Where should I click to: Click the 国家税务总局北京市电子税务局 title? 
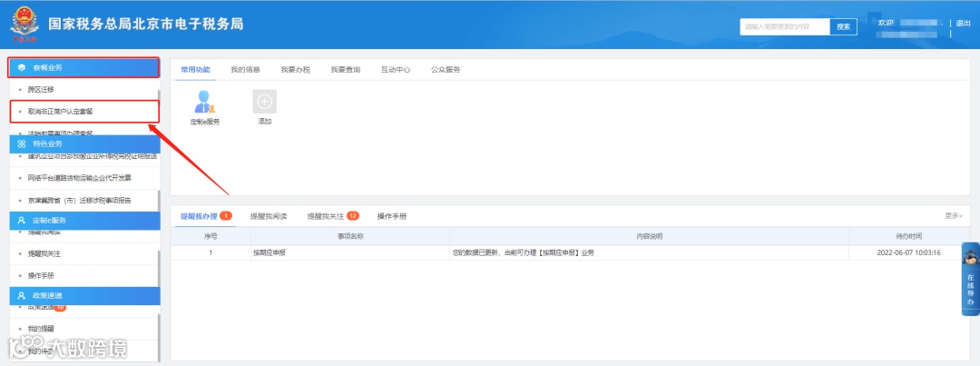coord(145,25)
